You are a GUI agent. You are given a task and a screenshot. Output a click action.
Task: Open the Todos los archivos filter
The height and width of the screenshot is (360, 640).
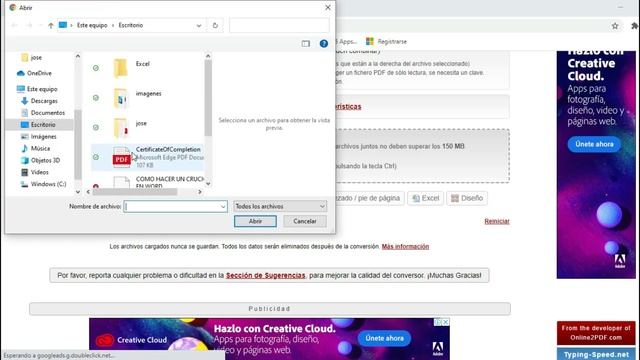[280, 207]
